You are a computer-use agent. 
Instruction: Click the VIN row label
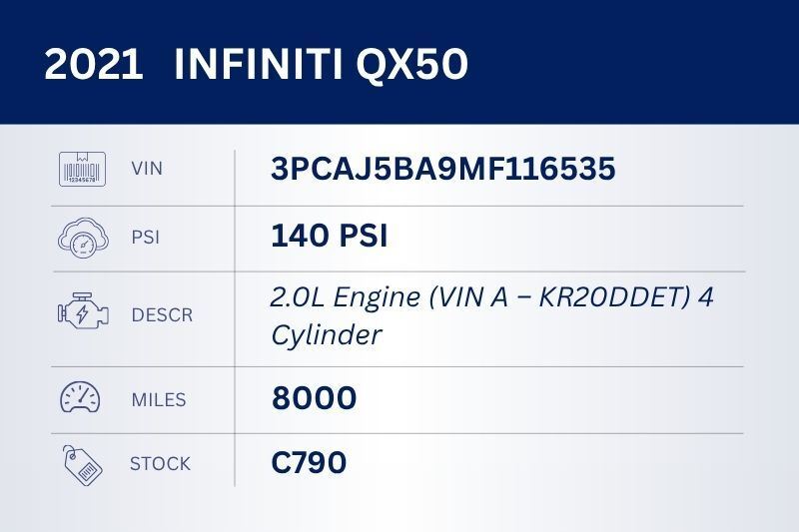pyautogui.click(x=147, y=169)
